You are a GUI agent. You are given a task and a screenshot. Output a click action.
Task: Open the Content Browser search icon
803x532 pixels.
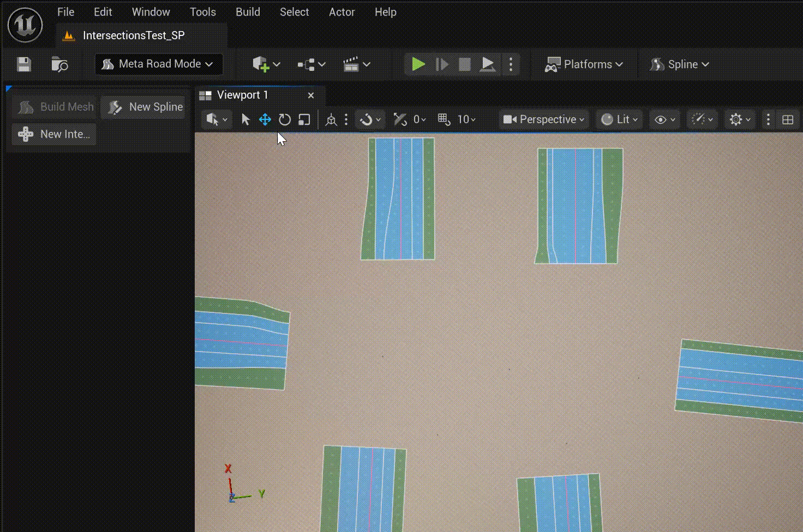click(x=59, y=64)
